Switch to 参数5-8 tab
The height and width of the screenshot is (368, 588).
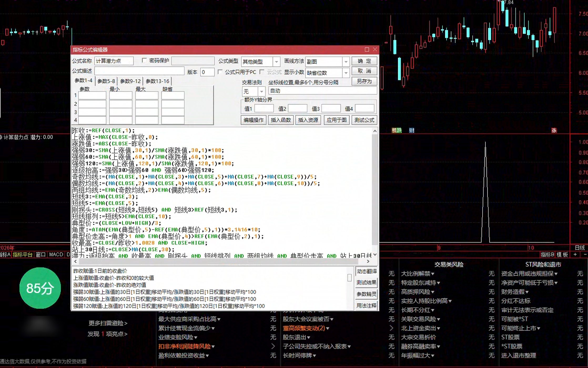point(106,81)
